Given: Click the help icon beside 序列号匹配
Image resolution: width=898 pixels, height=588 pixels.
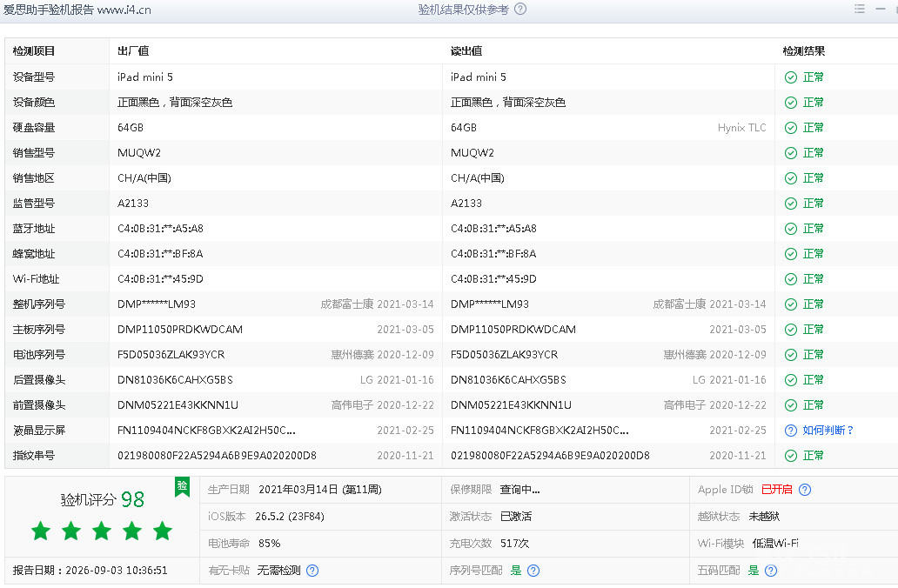Looking at the screenshot, I should tap(533, 571).
